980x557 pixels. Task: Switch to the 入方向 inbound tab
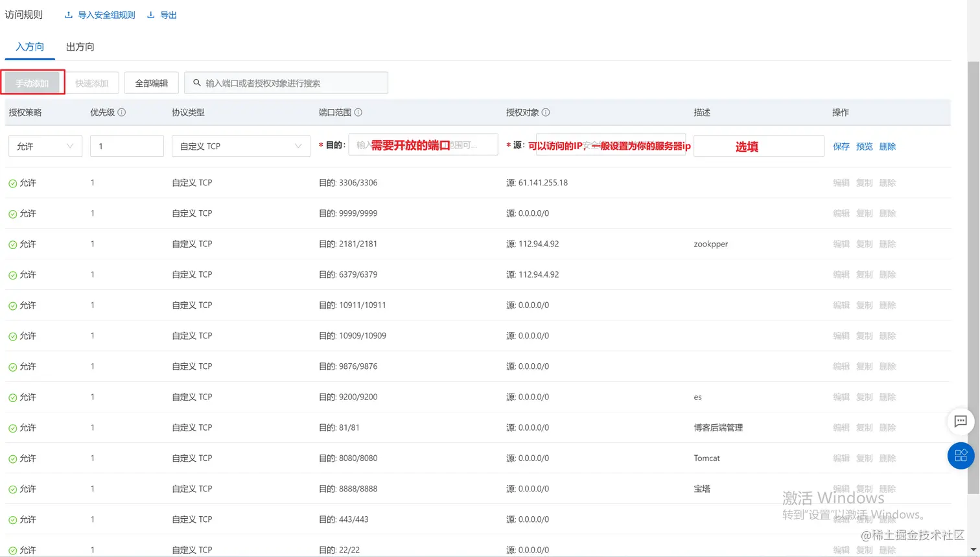tap(30, 47)
